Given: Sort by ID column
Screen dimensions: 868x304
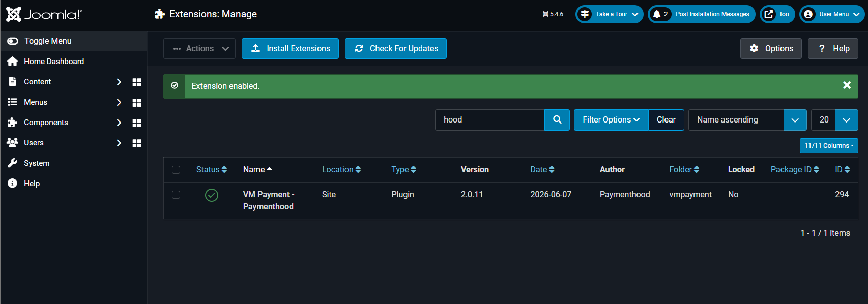Looking at the screenshot, I should point(843,170).
